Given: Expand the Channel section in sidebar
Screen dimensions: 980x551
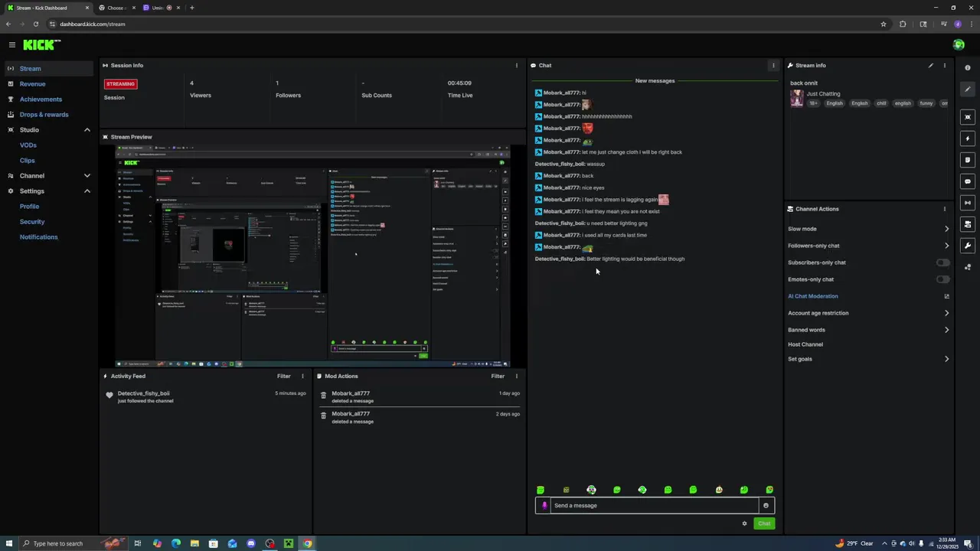Looking at the screenshot, I should click(x=87, y=176).
